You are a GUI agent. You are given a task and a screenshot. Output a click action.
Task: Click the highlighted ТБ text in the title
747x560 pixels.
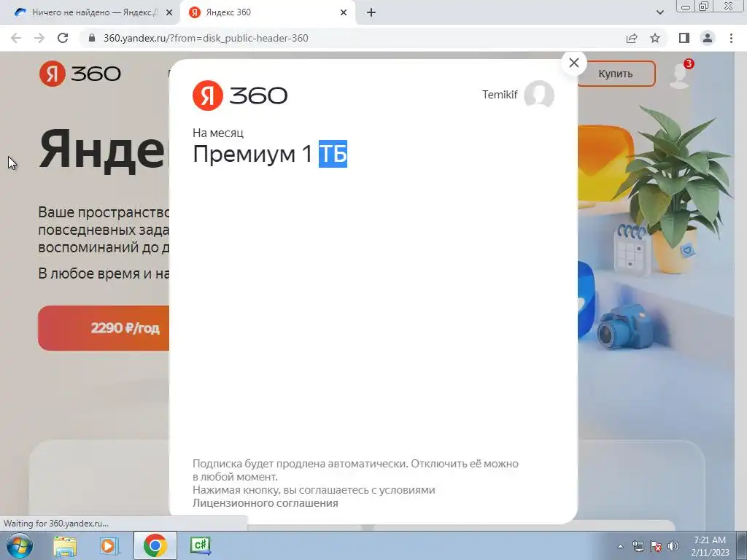click(x=333, y=154)
